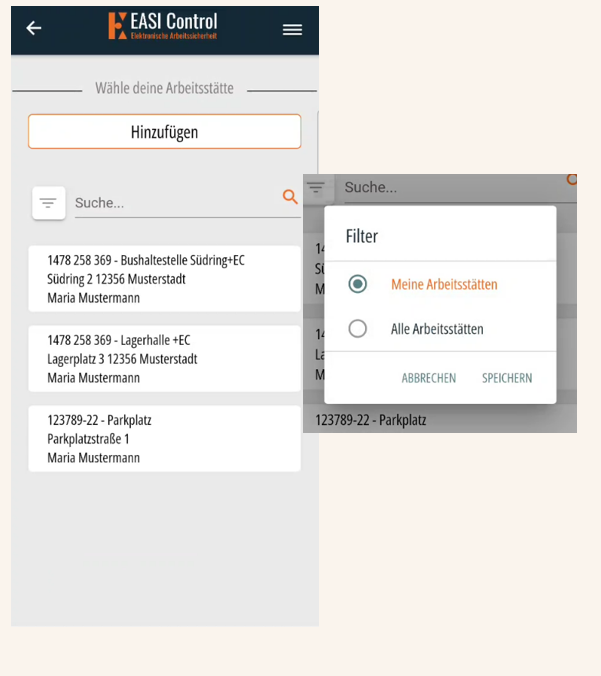
Task: Go back using the header arrow
Action: pyautogui.click(x=34, y=28)
